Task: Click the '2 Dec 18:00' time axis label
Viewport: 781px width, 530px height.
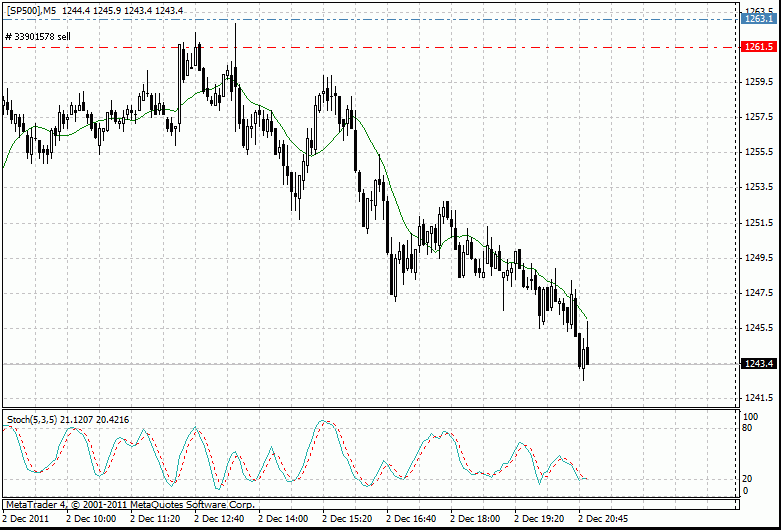Action: click(475, 519)
